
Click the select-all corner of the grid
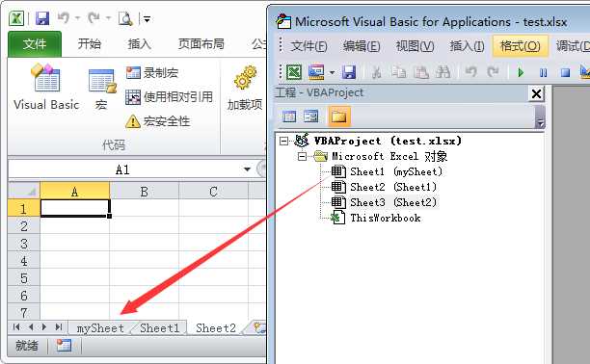click(x=24, y=191)
